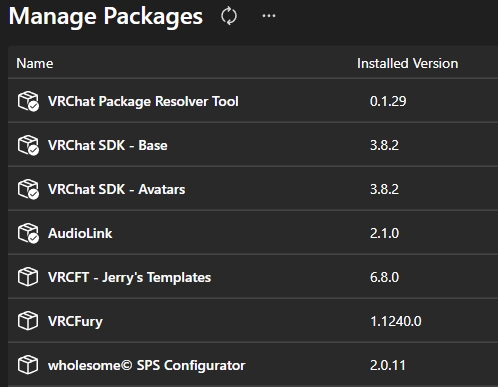Select the VRChat SDK - Avatars name

tap(117, 189)
